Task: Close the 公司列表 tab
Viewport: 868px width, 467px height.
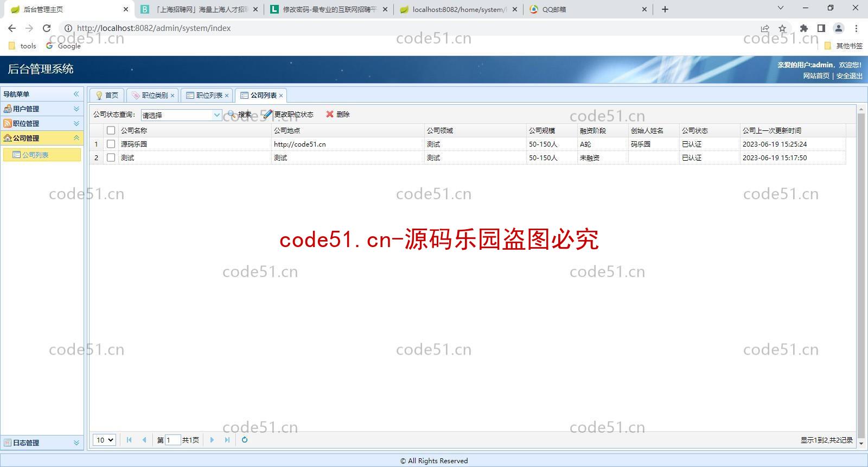Action: (281, 96)
